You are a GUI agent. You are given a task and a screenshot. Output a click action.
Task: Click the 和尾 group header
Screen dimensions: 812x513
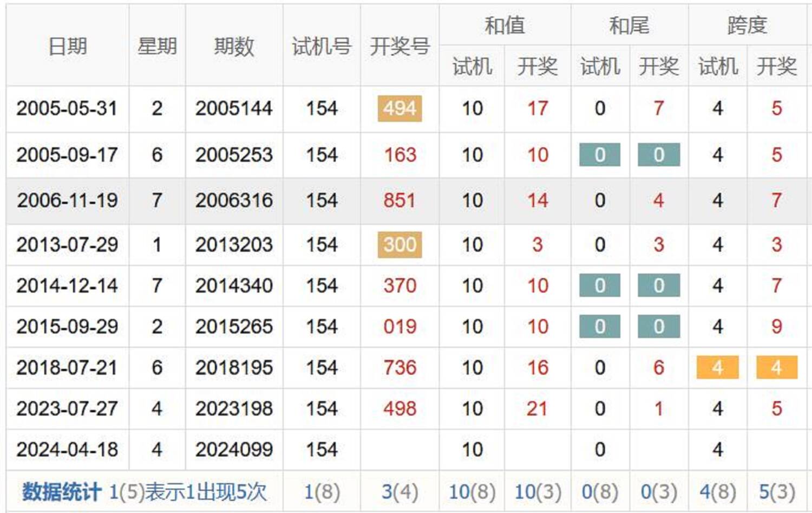[x=629, y=25]
